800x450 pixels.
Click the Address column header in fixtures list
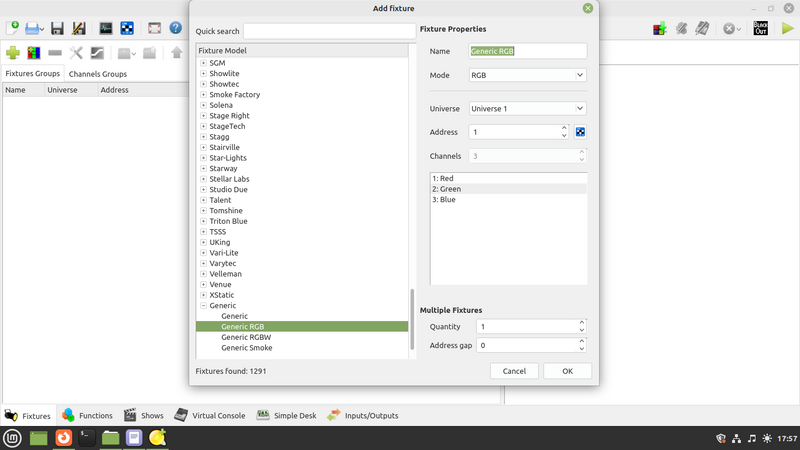(x=143, y=90)
